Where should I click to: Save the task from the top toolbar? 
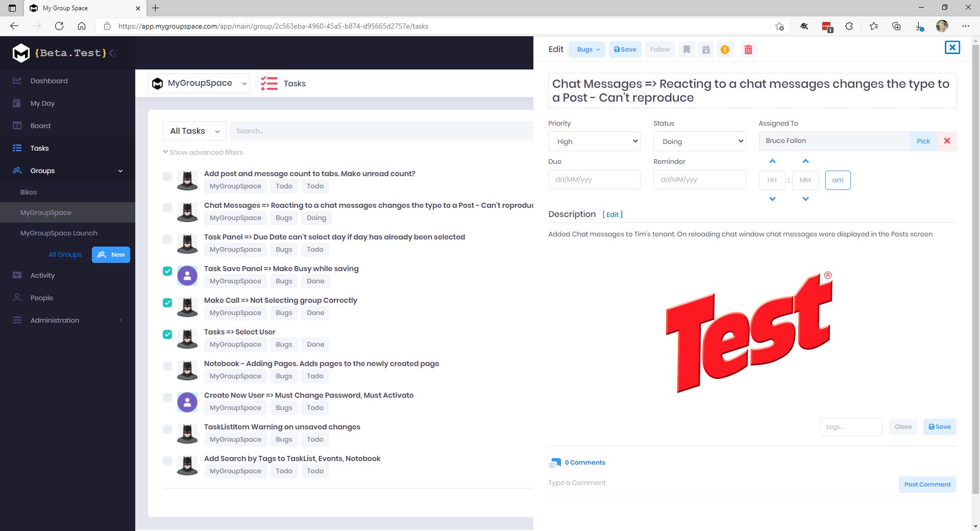click(625, 50)
